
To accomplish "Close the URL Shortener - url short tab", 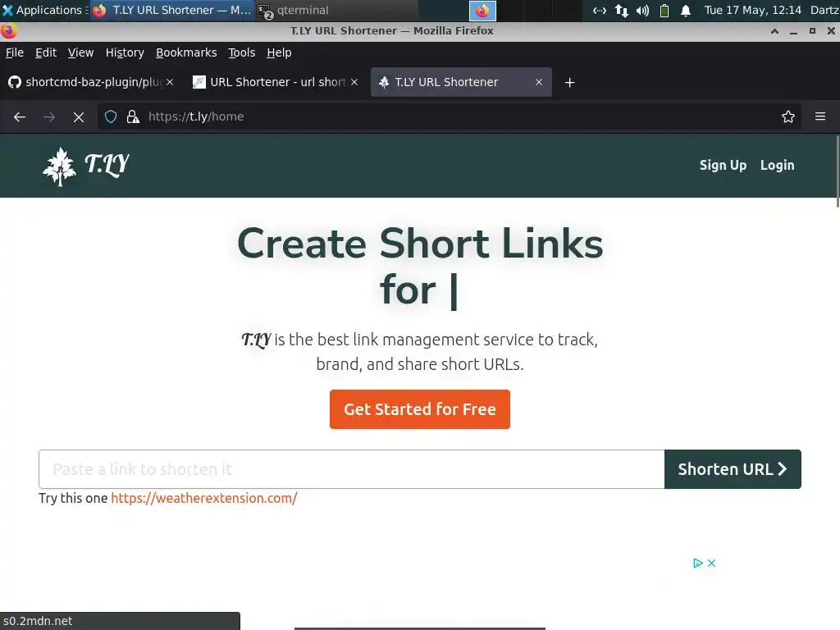I will (x=354, y=82).
